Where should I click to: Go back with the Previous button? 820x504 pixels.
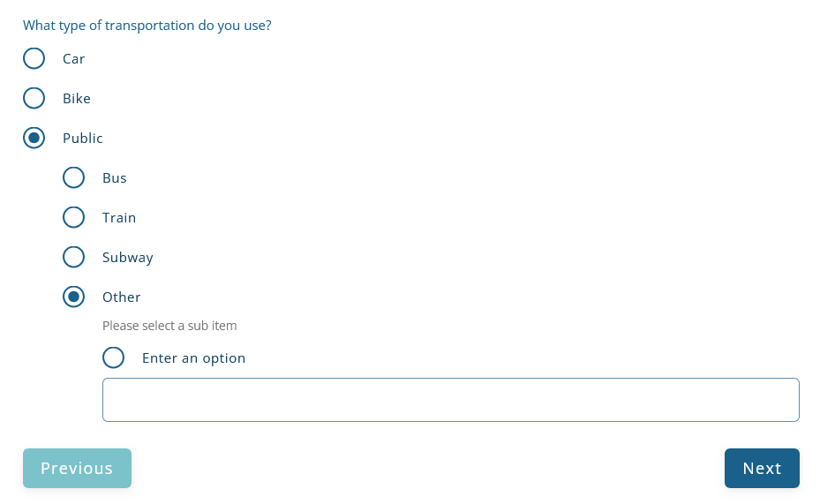[x=77, y=468]
